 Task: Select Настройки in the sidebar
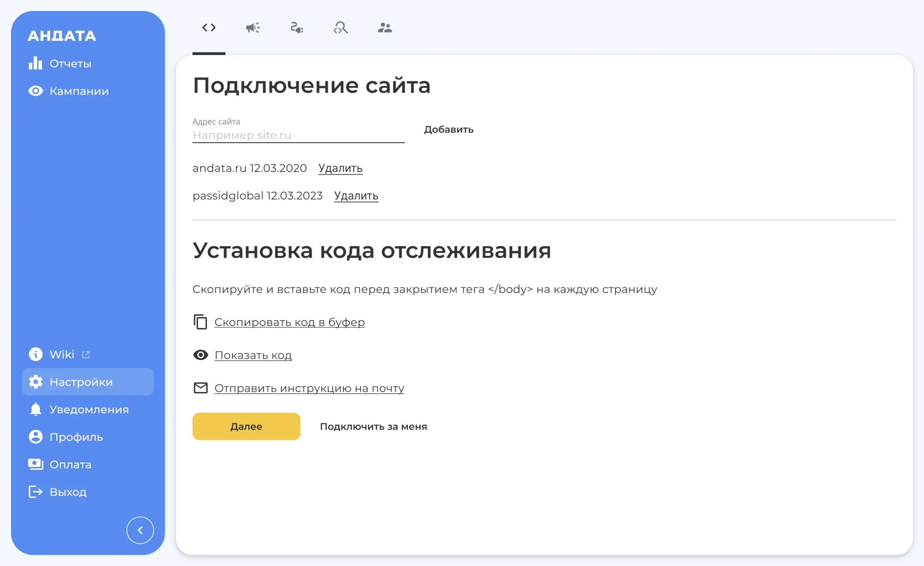click(x=88, y=382)
